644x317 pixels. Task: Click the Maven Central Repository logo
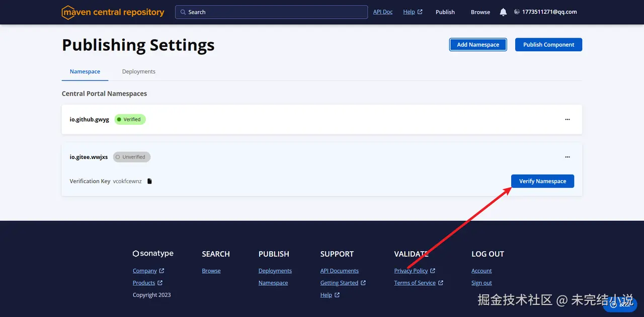[x=113, y=12]
